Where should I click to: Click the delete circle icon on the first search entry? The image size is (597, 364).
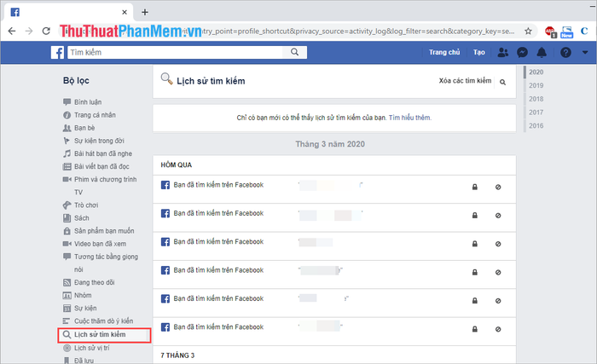pyautogui.click(x=498, y=187)
